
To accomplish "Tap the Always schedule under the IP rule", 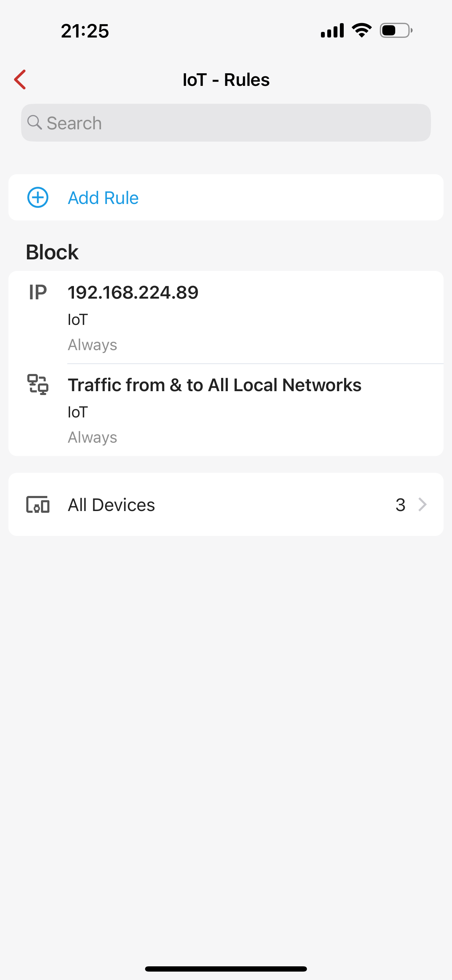I will [92, 345].
